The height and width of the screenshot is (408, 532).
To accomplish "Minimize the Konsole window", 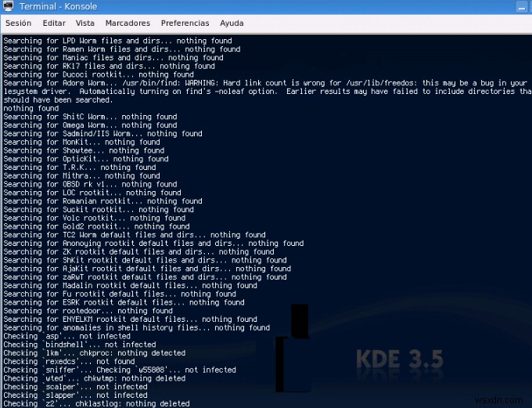I will [x=522, y=6].
